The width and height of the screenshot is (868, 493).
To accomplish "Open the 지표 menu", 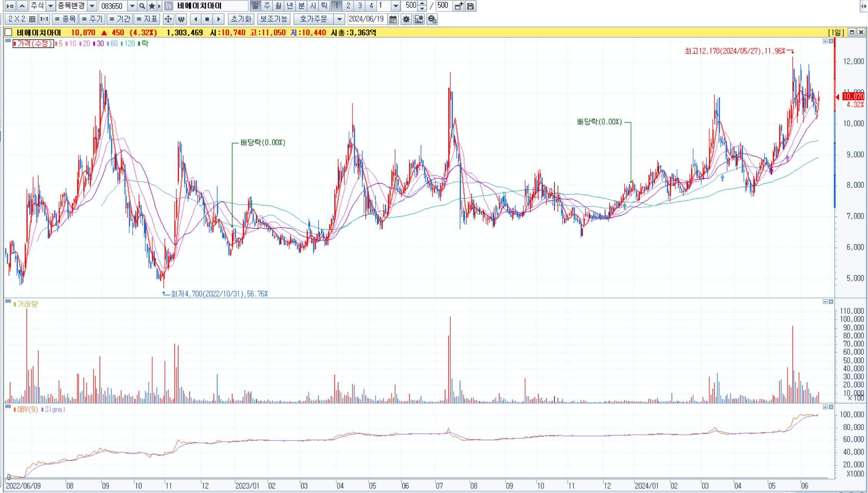I will pos(147,19).
